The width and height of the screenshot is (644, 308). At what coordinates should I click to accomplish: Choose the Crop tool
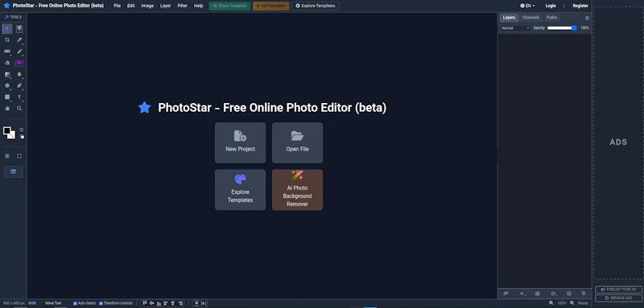coord(7,39)
